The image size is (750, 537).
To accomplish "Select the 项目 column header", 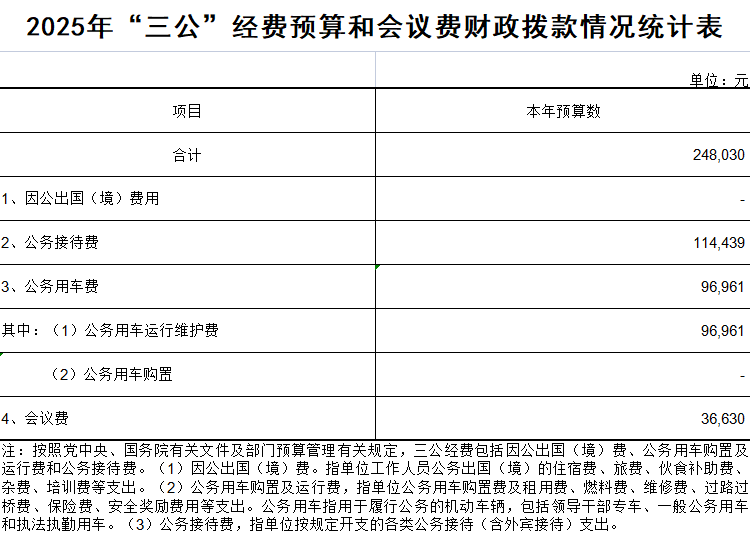I will 187,111.
